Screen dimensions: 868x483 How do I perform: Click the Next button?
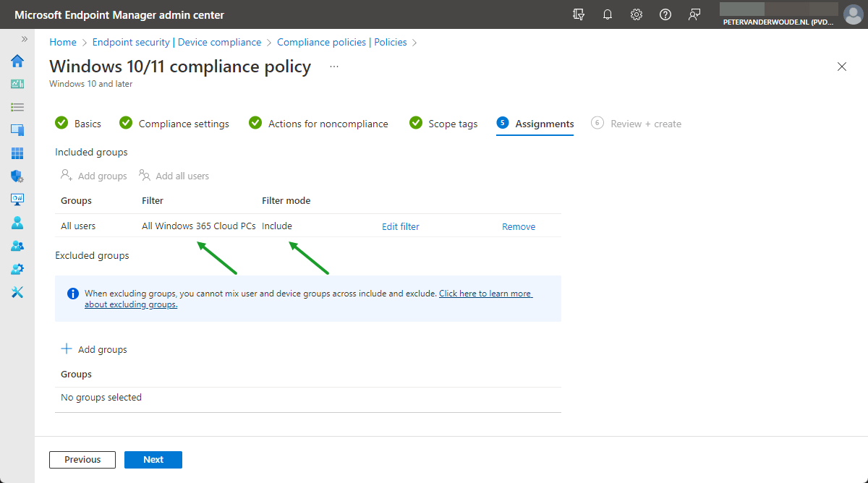(153, 459)
